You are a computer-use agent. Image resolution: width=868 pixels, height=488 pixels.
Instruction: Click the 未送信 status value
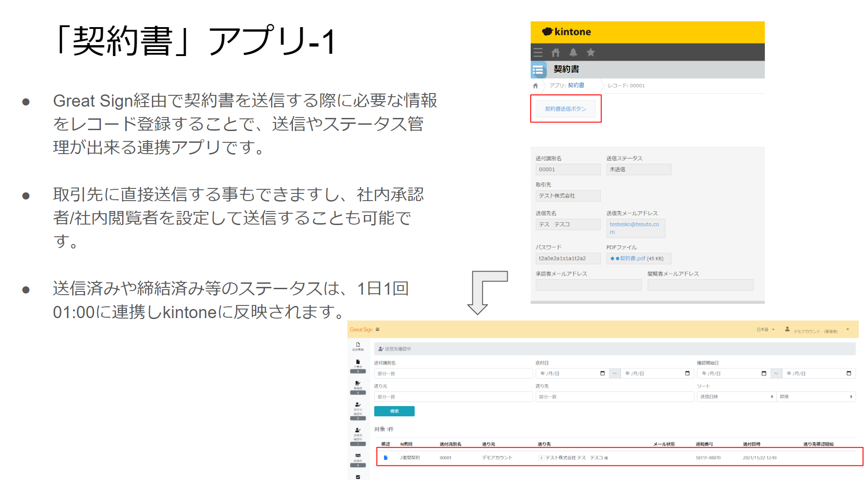(x=638, y=169)
